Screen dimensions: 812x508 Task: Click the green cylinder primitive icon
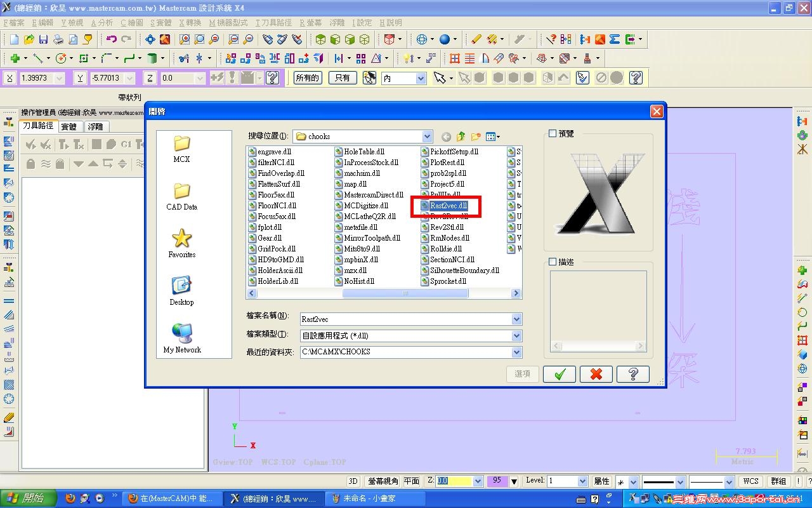pyautogui.click(x=152, y=58)
